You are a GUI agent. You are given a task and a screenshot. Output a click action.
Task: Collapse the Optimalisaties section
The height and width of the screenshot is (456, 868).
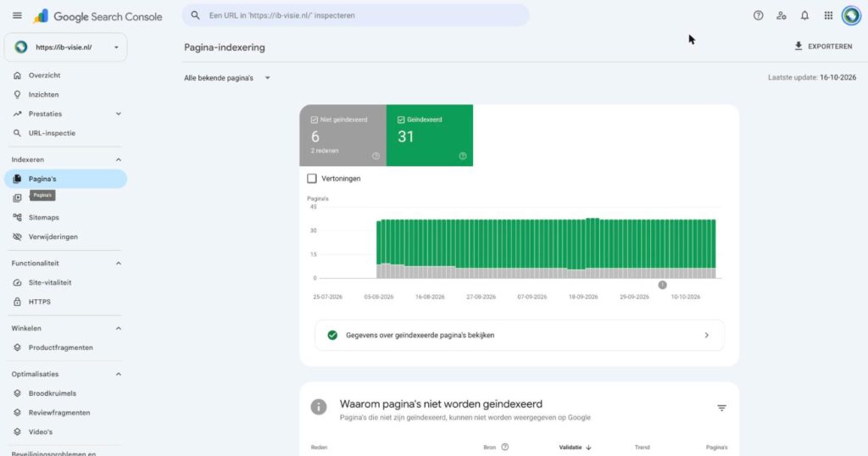point(118,374)
